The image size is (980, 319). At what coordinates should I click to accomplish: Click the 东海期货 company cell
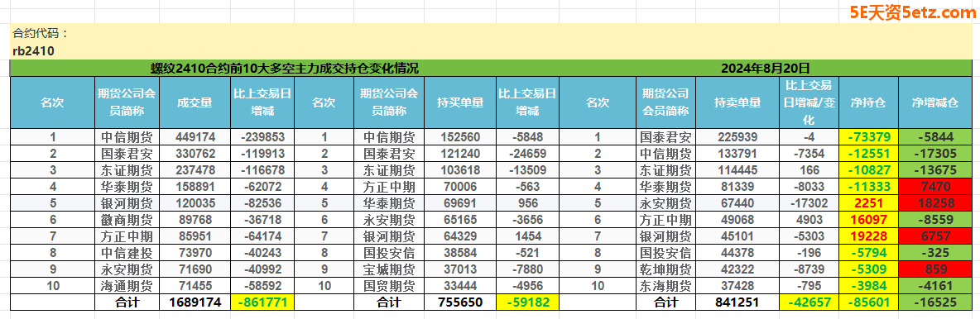click(x=665, y=285)
